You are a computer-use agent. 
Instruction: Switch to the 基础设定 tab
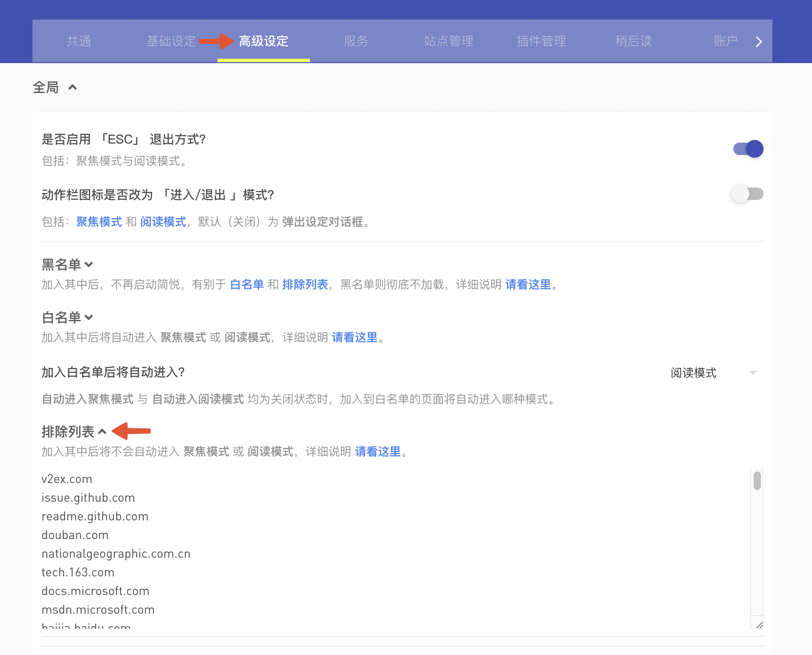click(171, 41)
